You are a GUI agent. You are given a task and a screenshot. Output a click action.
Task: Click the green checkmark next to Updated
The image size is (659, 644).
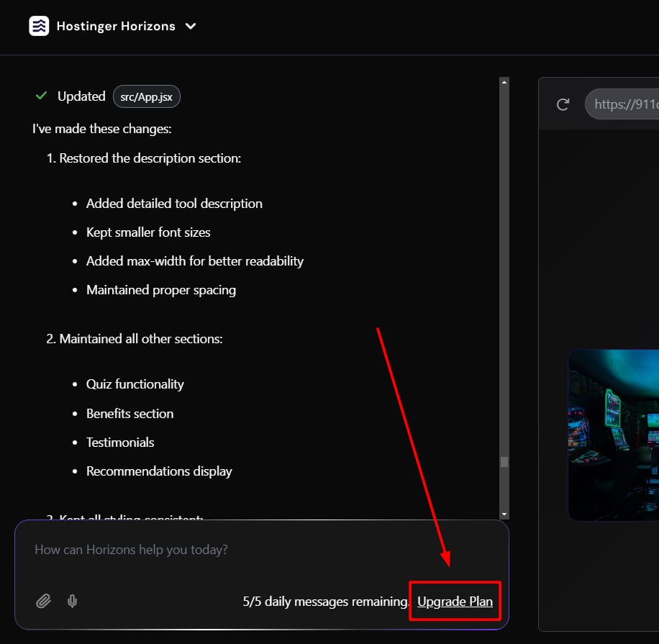pos(41,96)
